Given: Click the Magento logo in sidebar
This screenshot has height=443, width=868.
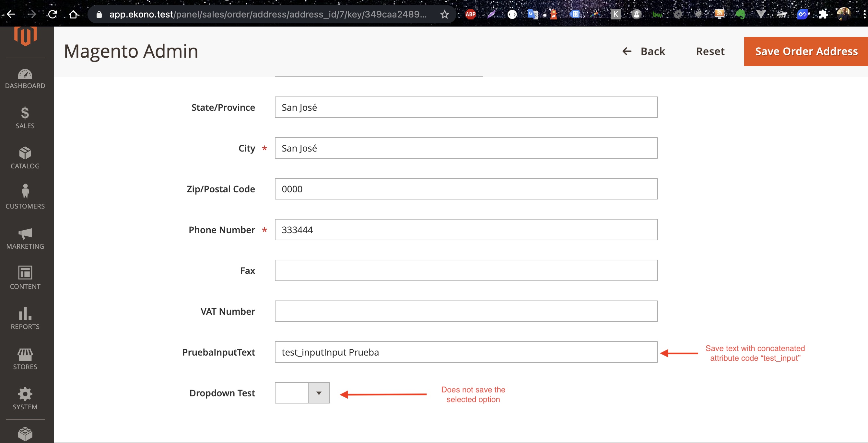Looking at the screenshot, I should tap(25, 36).
